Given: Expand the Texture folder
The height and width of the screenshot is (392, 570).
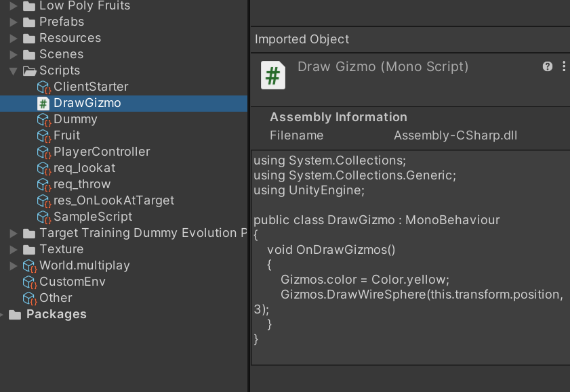Looking at the screenshot, I should pyautogui.click(x=13, y=249).
